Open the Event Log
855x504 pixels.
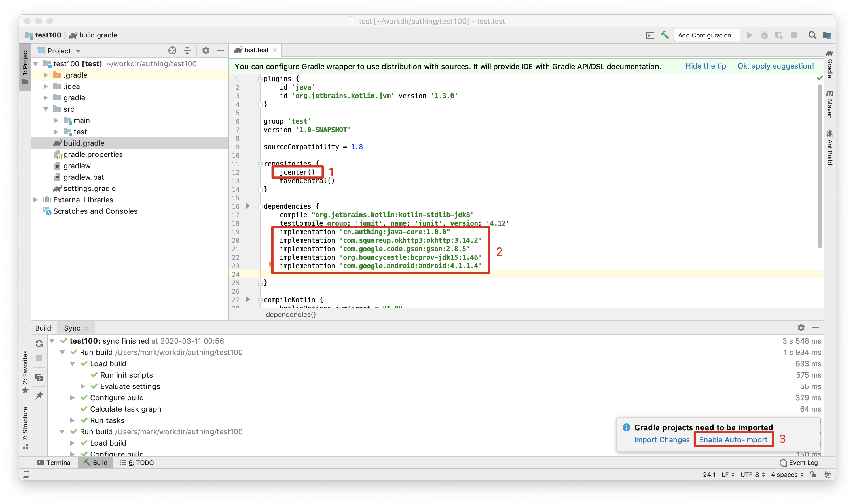799,463
